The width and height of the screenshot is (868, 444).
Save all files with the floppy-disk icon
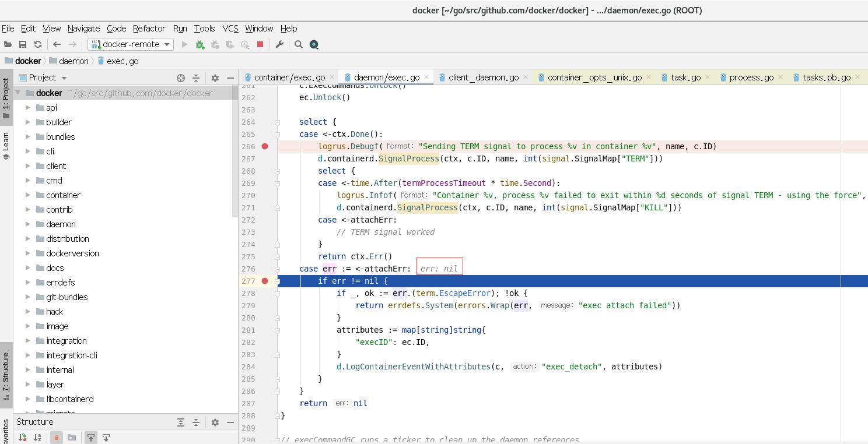(x=23, y=44)
